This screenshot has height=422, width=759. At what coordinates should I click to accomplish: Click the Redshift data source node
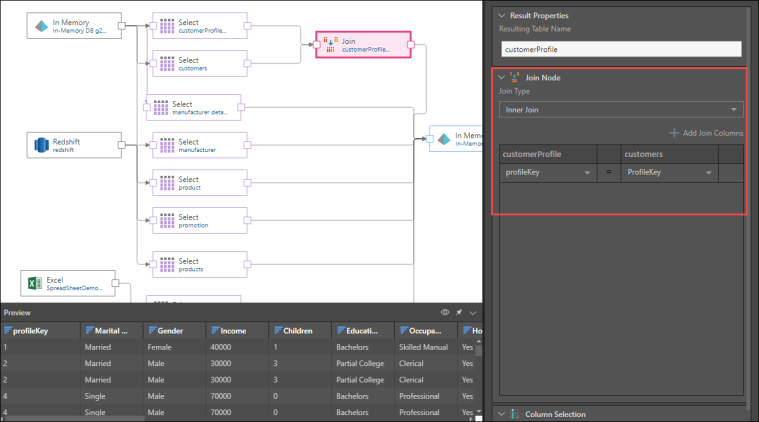point(74,145)
